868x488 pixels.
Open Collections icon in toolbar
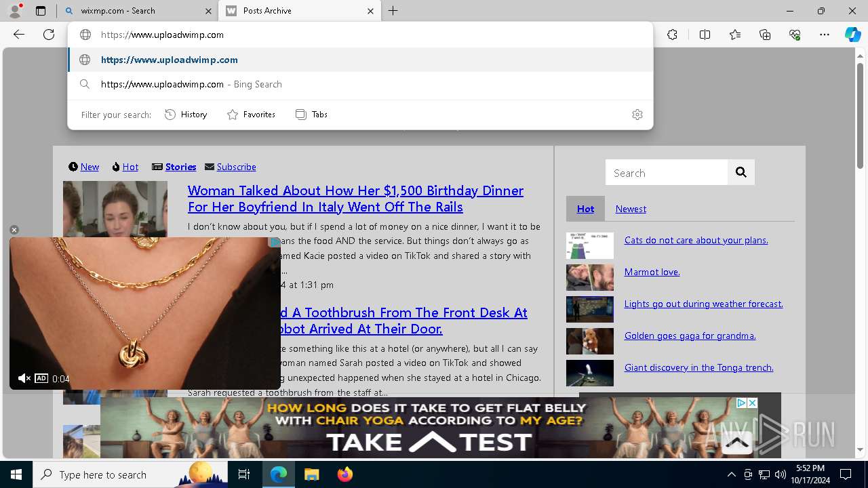coord(765,35)
